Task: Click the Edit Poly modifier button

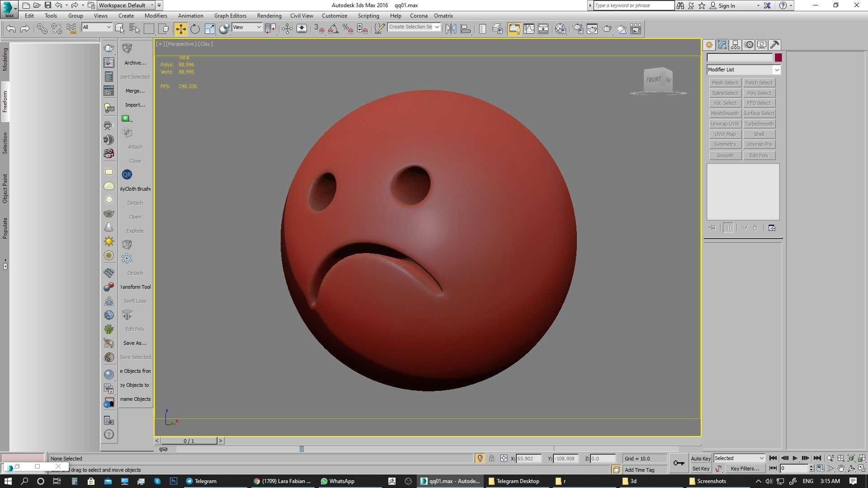Action: [x=759, y=155]
